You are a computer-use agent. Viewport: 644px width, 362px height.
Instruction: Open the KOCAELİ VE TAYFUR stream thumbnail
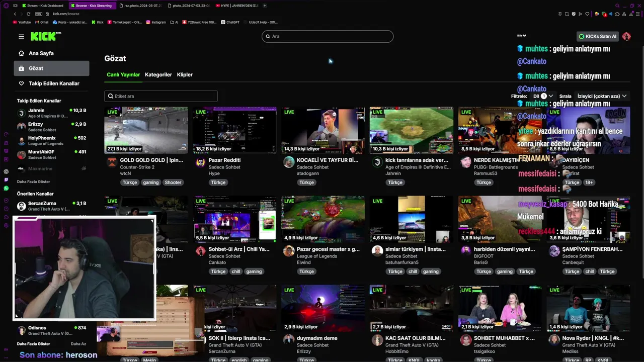pyautogui.click(x=323, y=130)
